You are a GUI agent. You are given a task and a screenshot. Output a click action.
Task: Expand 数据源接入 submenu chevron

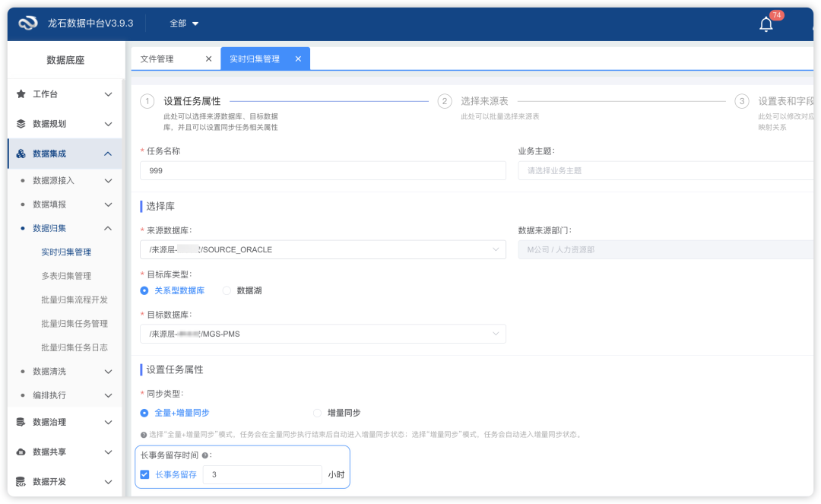pyautogui.click(x=108, y=181)
